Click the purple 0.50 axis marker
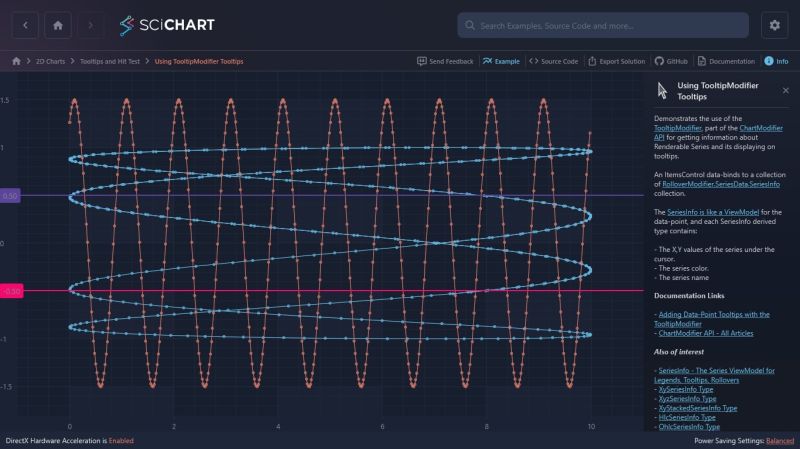 point(10,195)
